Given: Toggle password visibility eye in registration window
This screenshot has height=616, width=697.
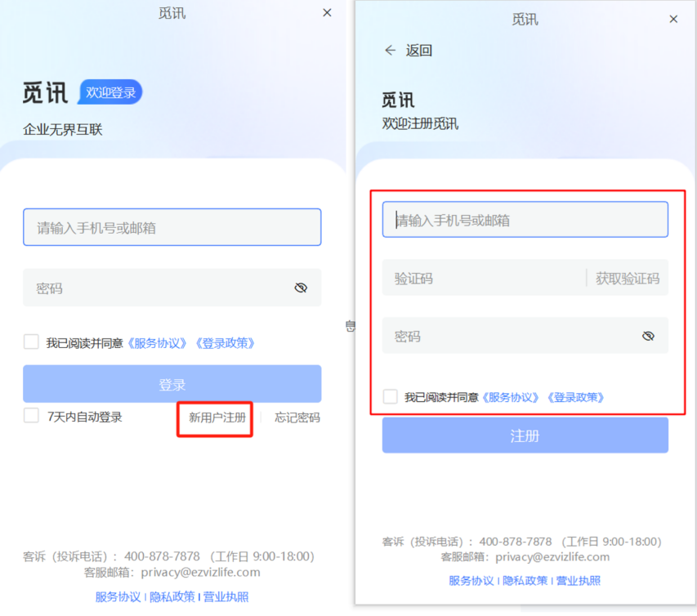Looking at the screenshot, I should 648,336.
